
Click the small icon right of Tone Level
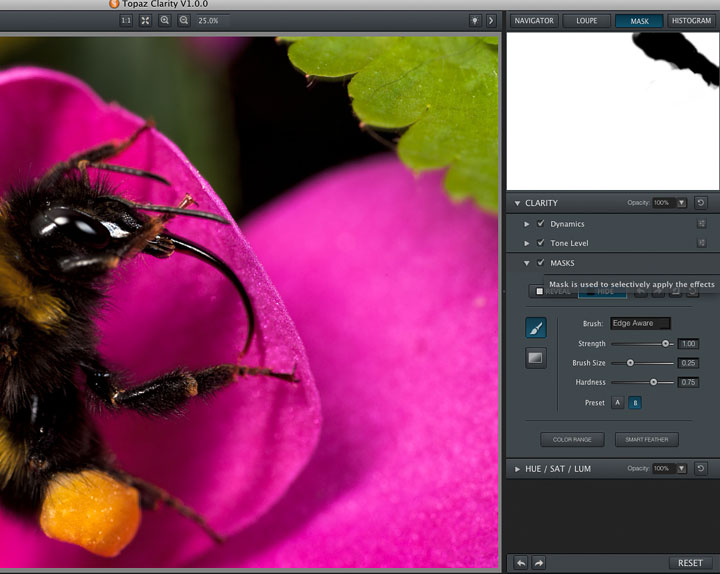click(x=701, y=243)
